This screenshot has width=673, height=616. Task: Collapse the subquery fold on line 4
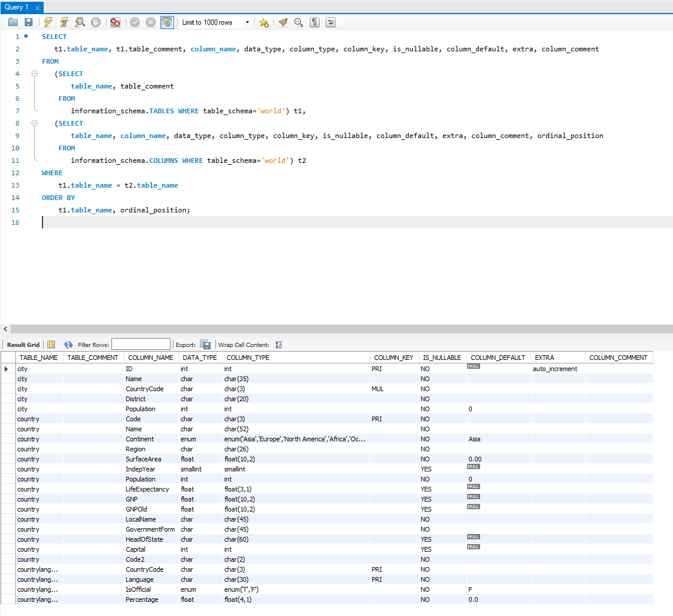pos(34,74)
